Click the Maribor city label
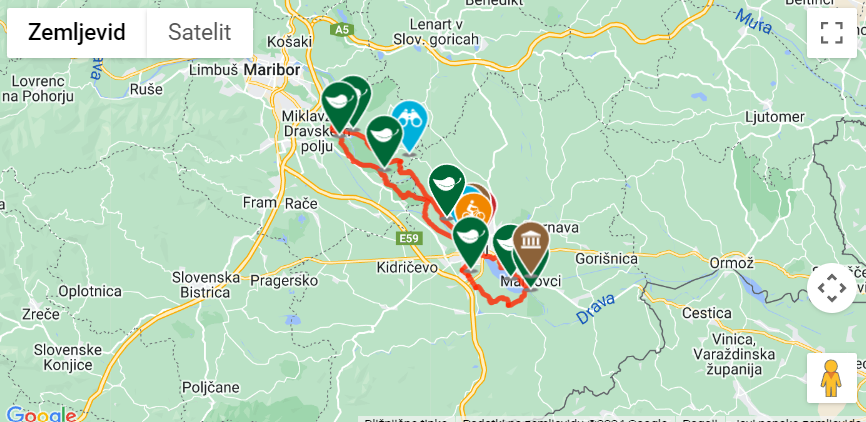 [x=272, y=70]
